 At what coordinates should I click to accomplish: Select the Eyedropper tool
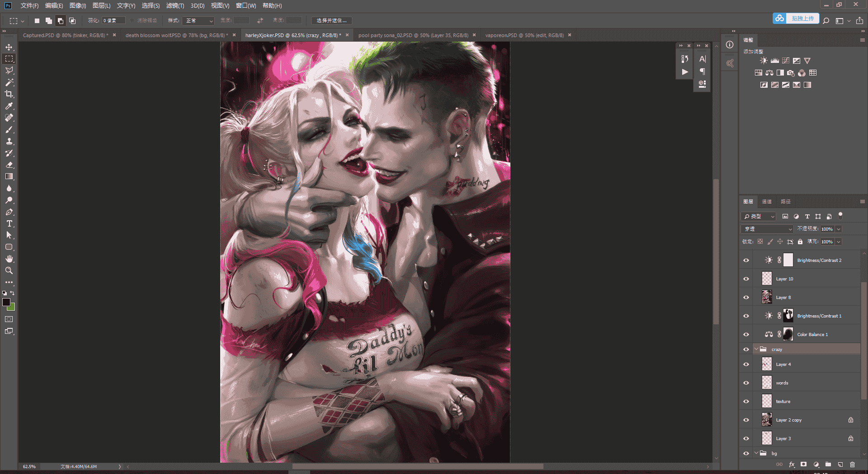(9, 106)
